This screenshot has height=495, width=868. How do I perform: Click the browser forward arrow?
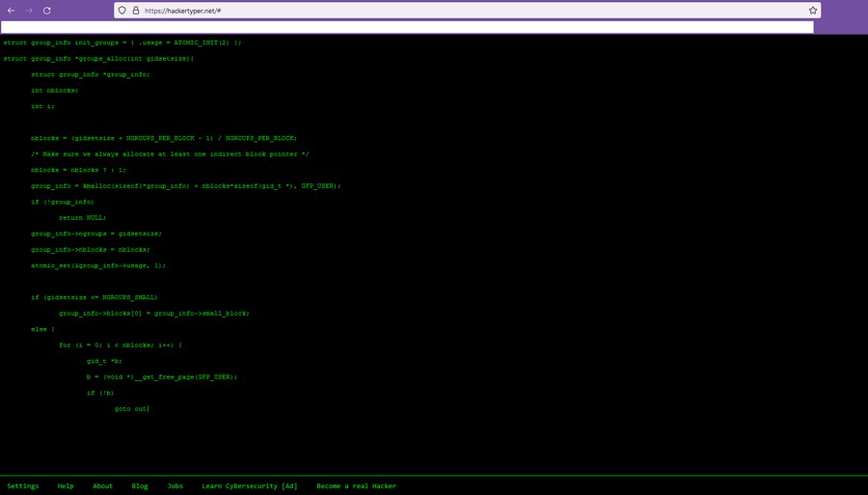(x=29, y=10)
